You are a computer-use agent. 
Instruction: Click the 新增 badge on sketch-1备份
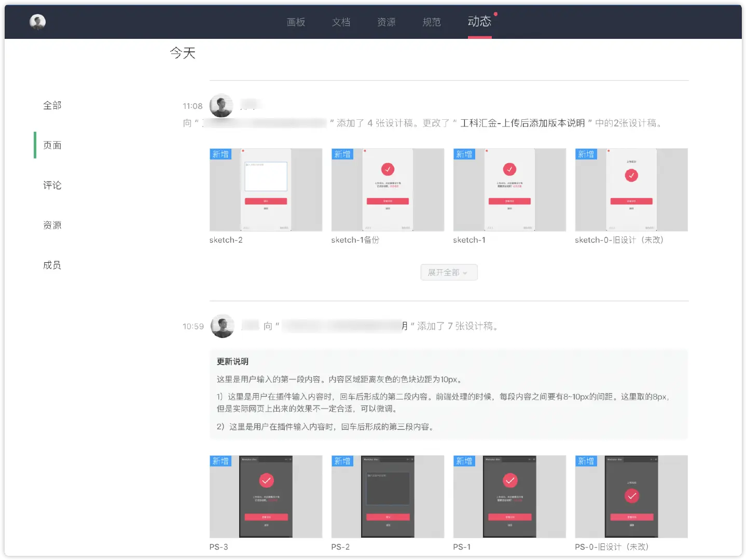coord(342,154)
